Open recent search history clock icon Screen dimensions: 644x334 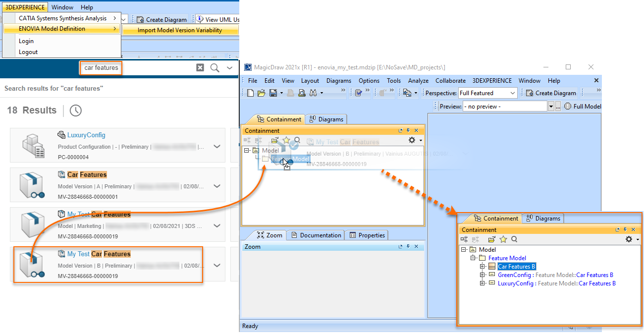[x=75, y=111]
